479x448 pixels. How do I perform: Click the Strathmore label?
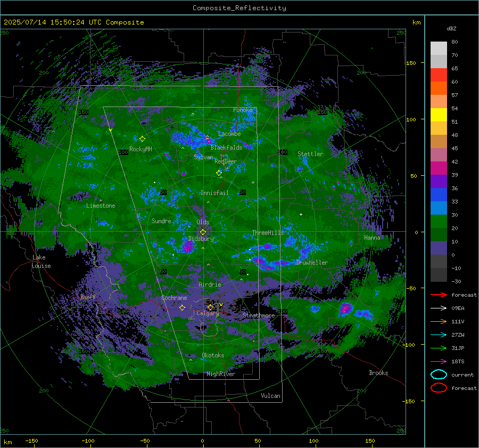[259, 315]
